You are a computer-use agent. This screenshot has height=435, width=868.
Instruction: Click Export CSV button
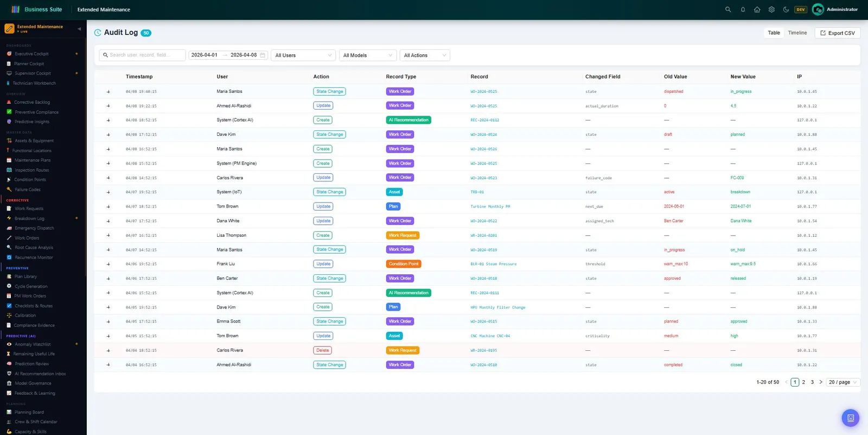pos(837,33)
